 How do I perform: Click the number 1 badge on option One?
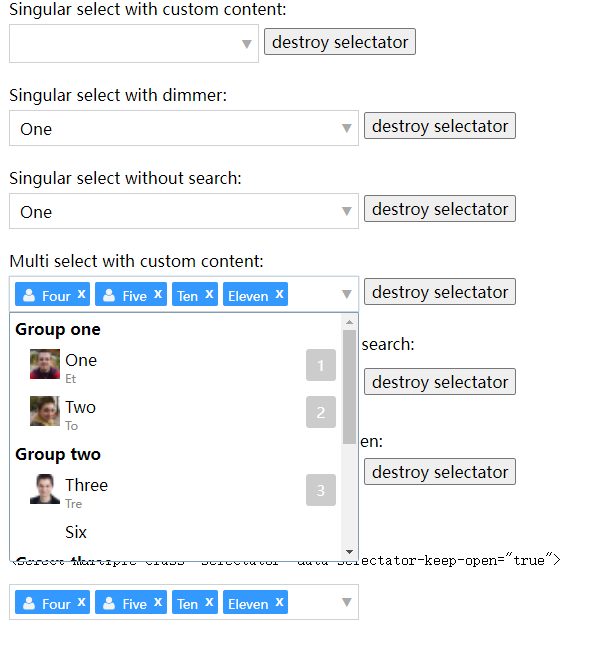[x=321, y=365]
